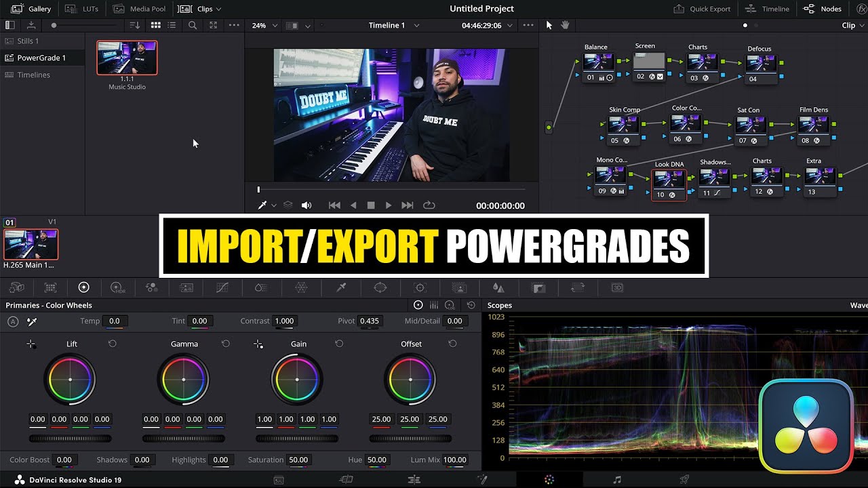Viewport: 868px width, 488px height.
Task: Open the Clip mode dropdown in node editor
Action: [x=853, y=25]
